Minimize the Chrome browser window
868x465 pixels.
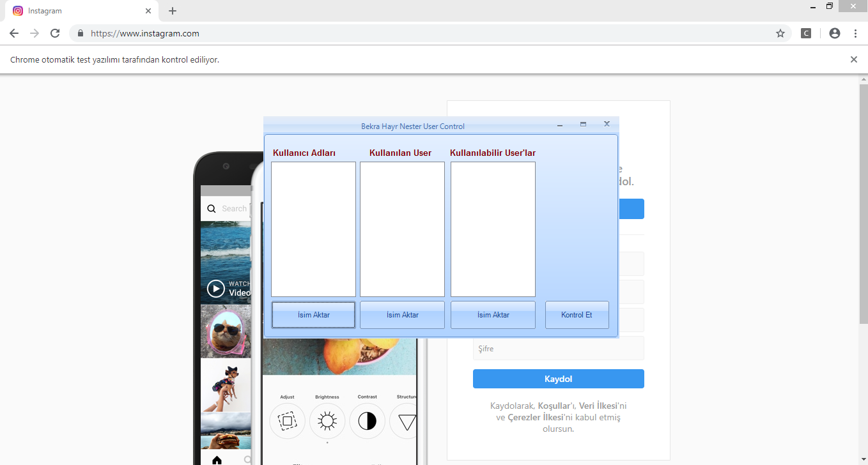[x=812, y=6]
